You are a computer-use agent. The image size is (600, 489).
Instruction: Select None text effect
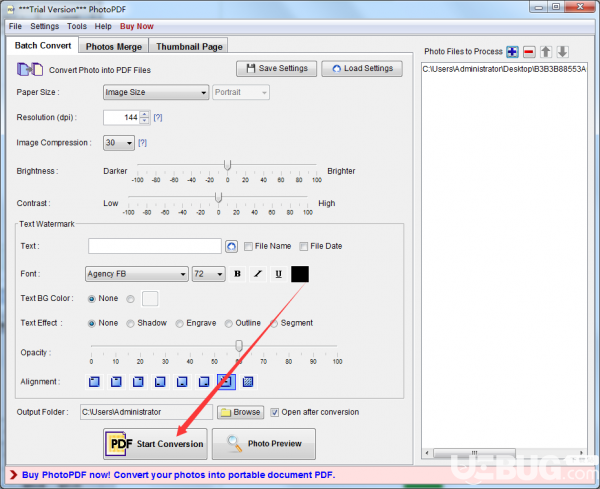click(x=91, y=324)
